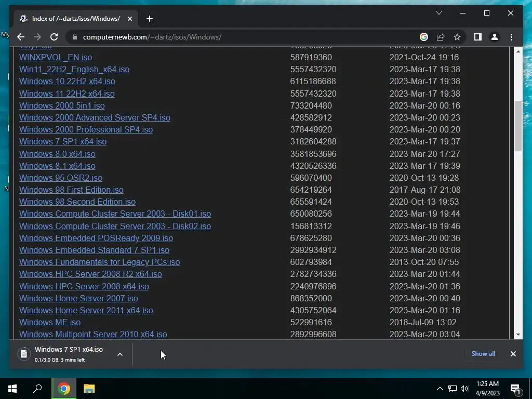Download Windows Embedded POSReady 2009.iso

coord(96,238)
